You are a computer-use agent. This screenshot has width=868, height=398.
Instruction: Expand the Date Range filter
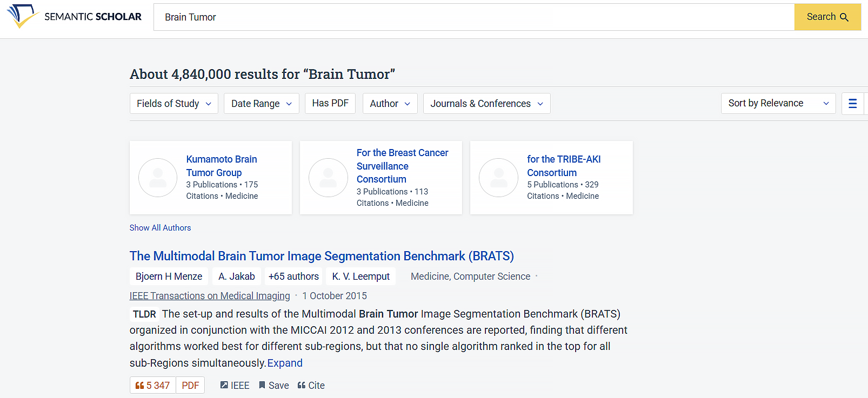pyautogui.click(x=262, y=104)
